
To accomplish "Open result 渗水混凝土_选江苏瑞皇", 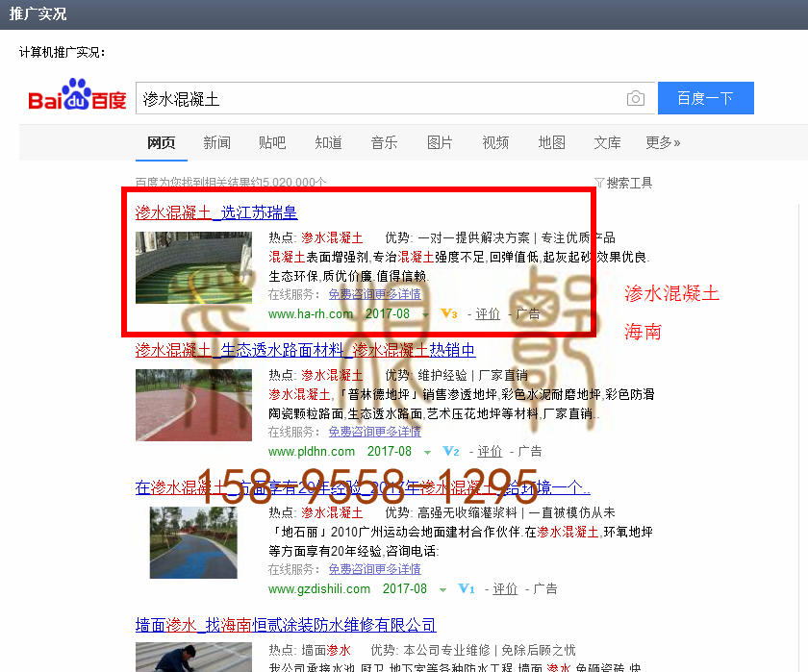I will (216, 212).
